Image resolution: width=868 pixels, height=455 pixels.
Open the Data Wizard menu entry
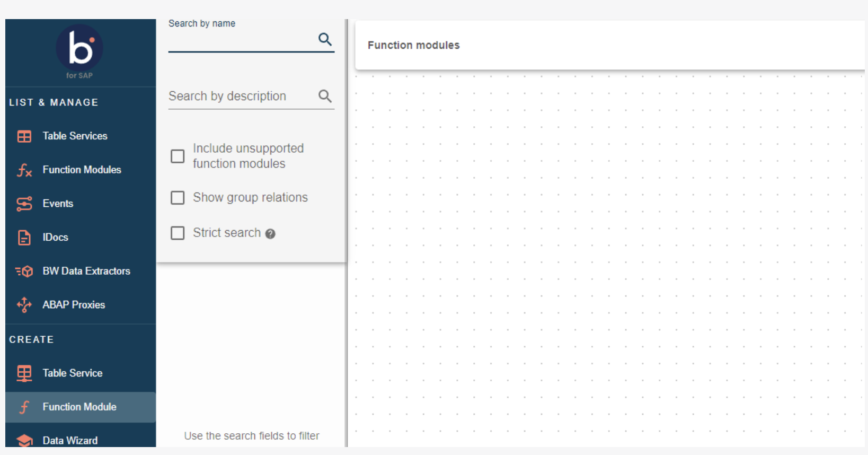70,440
